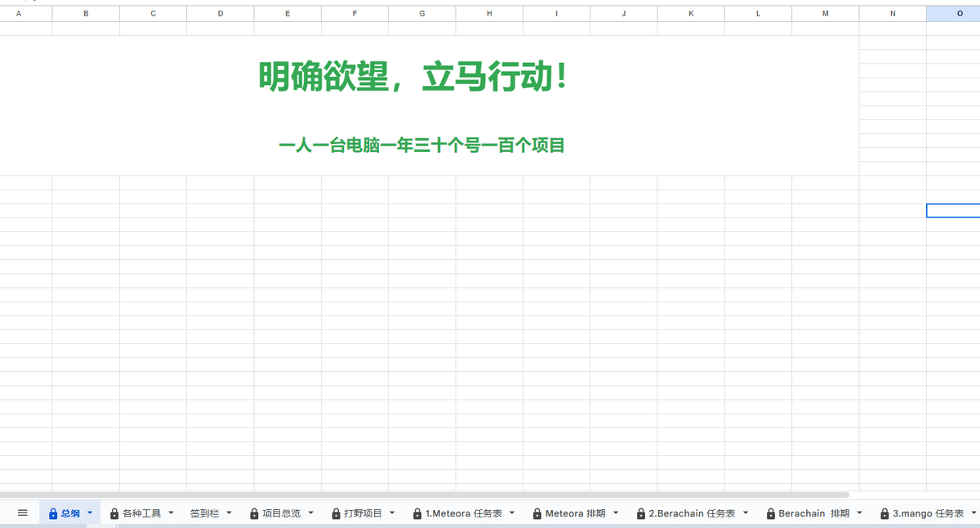Select highlighted column O header
The width and height of the screenshot is (980, 528).
(x=953, y=14)
